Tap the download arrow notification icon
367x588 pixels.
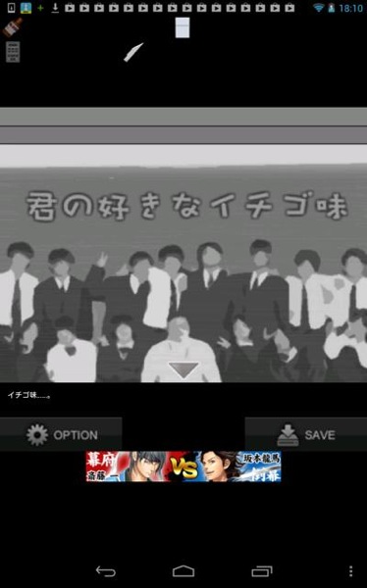point(55,8)
